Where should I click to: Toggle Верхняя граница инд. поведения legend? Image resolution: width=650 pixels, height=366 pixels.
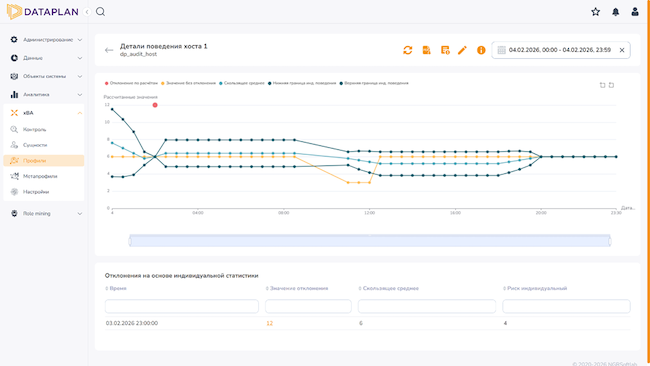coord(374,83)
